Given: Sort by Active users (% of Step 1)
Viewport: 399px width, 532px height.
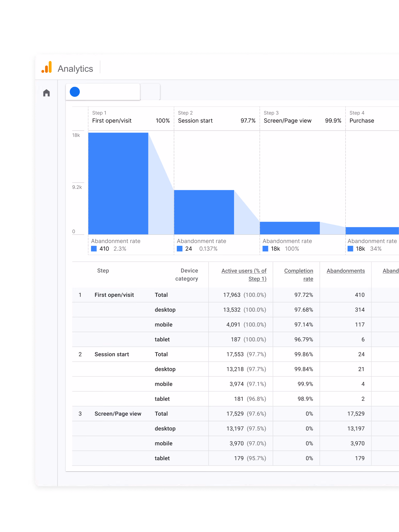Looking at the screenshot, I should pyautogui.click(x=244, y=275).
